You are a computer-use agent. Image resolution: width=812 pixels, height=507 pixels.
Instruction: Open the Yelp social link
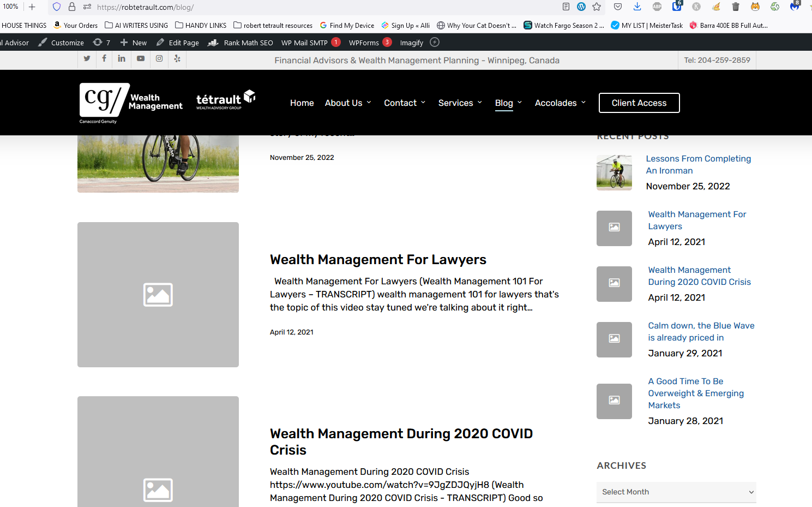click(x=177, y=58)
